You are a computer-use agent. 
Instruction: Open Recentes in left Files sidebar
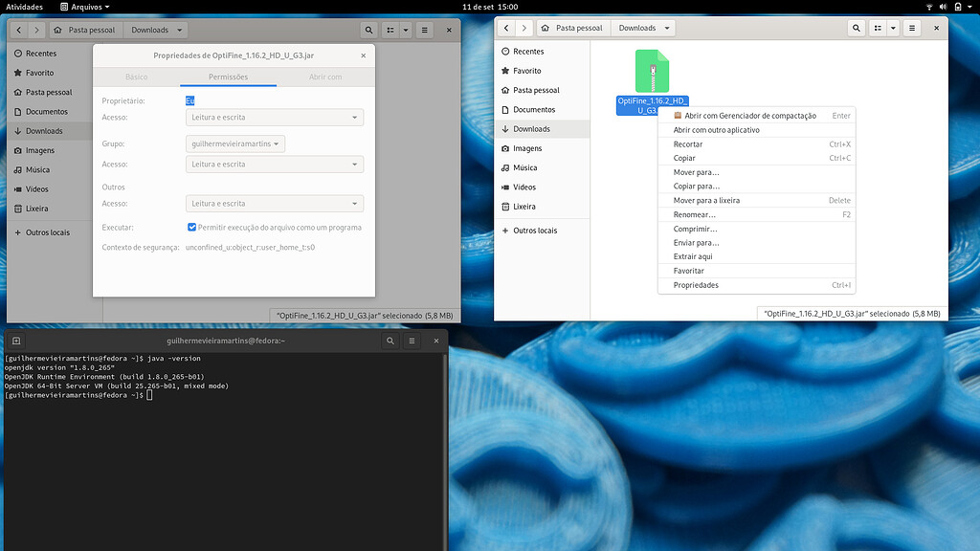(x=50, y=54)
